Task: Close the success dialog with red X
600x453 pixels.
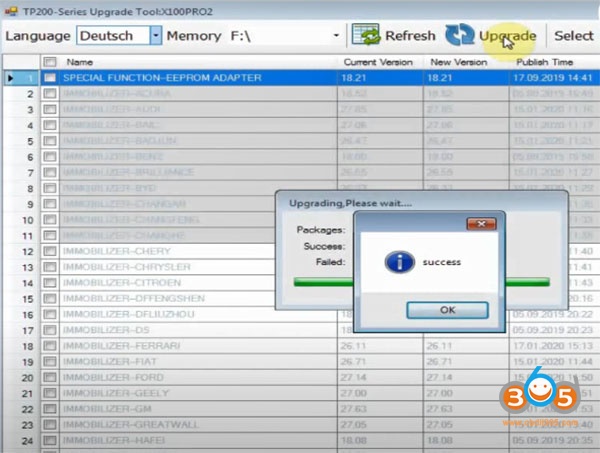Action: coord(481,224)
